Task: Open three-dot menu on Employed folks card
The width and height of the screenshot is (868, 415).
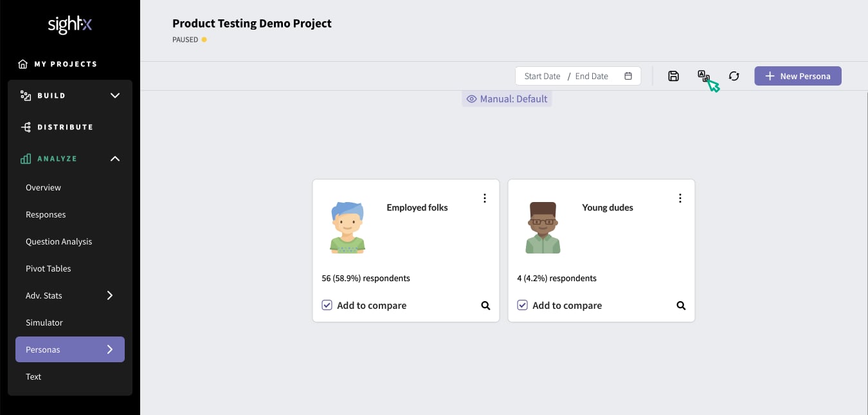Action: point(485,198)
